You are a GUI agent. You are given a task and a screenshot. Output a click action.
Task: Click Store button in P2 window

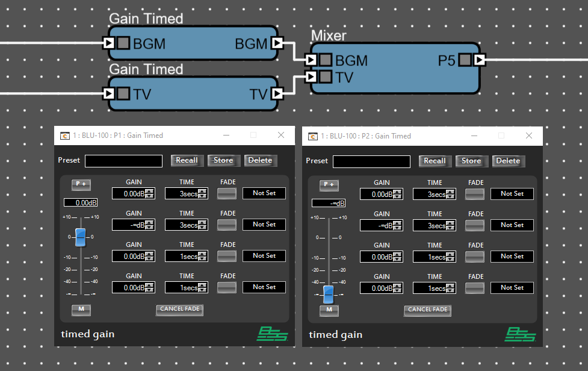471,161
